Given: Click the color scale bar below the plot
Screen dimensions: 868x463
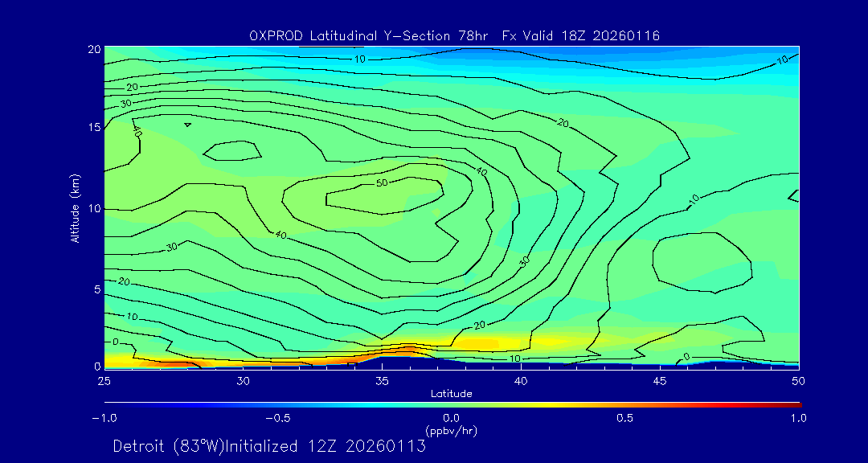Looking at the screenshot, I should (x=452, y=405).
